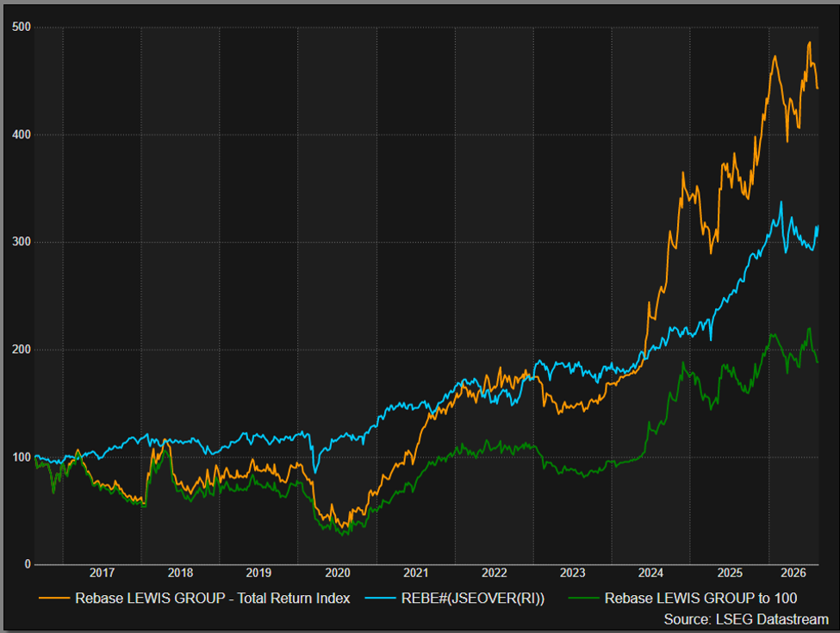Click the 2022 x-axis label

(494, 573)
